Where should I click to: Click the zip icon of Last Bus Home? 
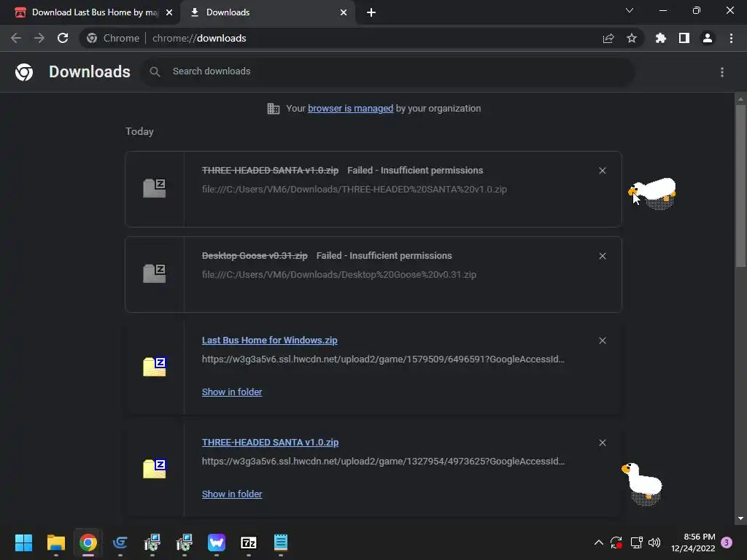click(155, 366)
